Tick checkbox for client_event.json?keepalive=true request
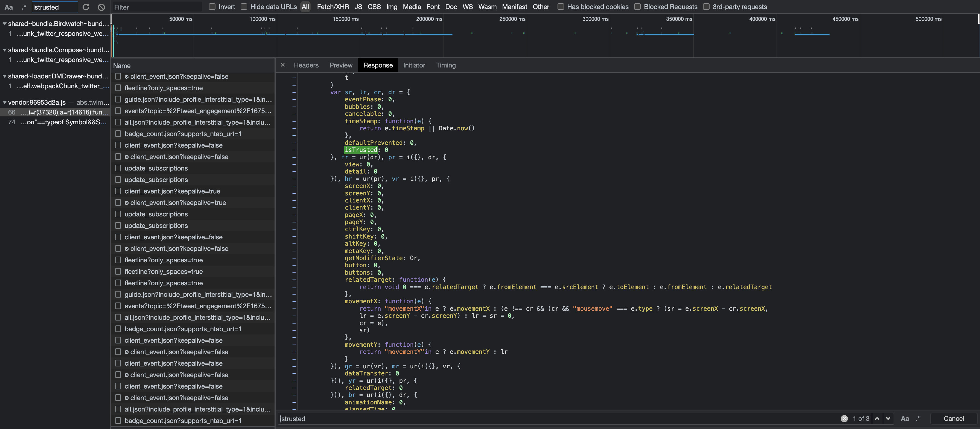The image size is (980, 429). pos(118,191)
